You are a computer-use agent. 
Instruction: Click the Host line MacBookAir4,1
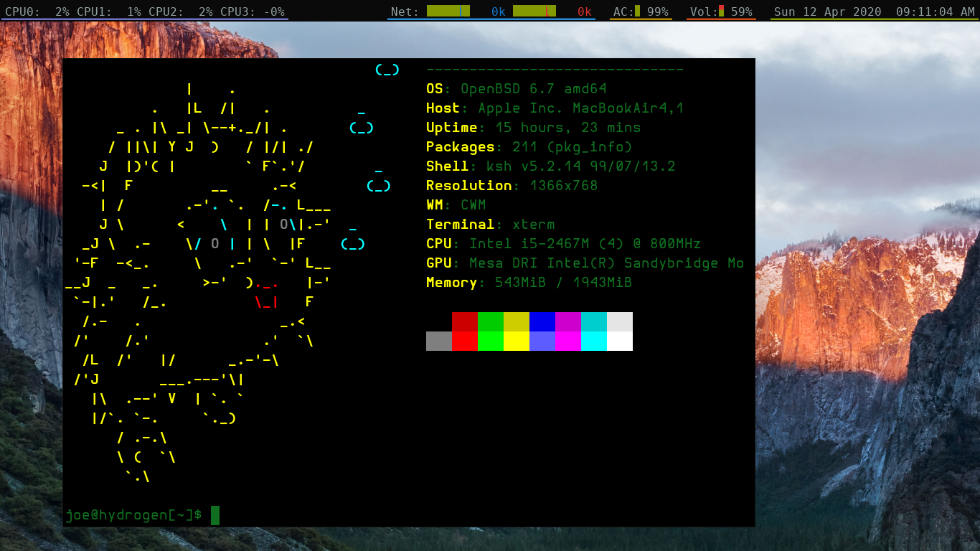pyautogui.click(x=555, y=108)
